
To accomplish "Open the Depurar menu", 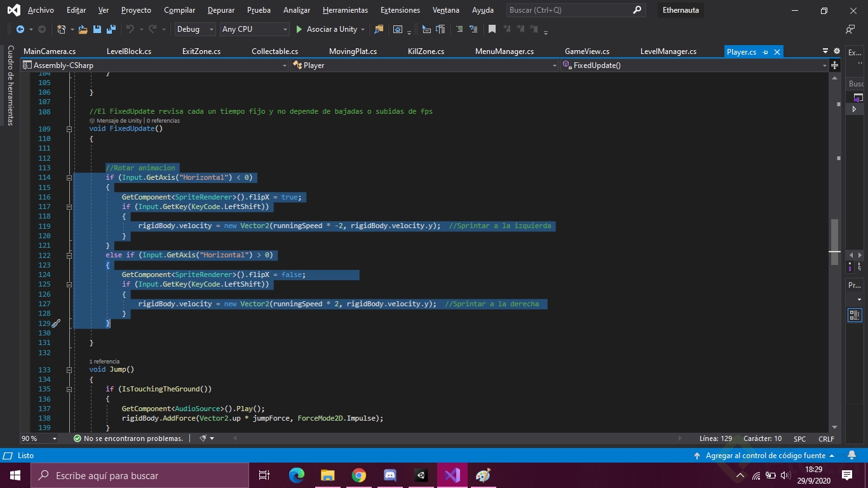I will tap(221, 10).
